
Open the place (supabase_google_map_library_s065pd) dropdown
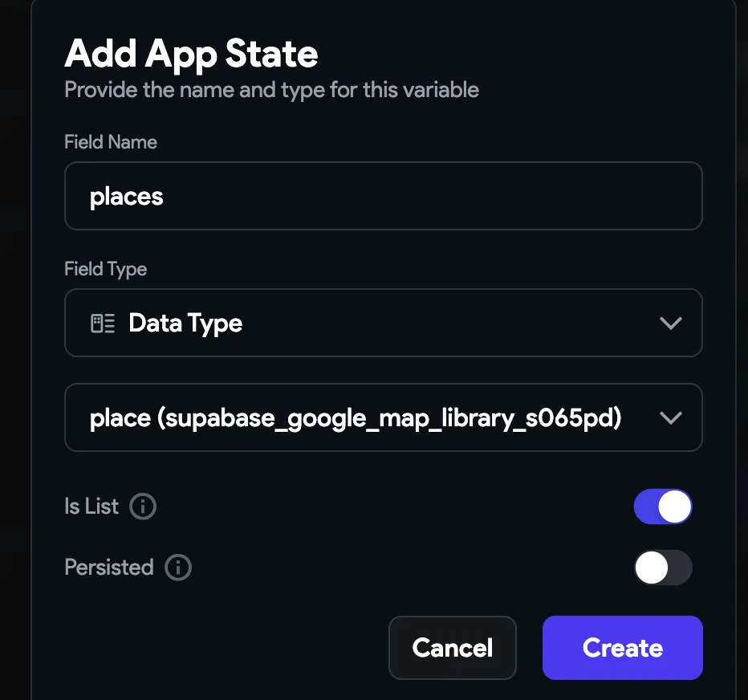[x=383, y=417]
